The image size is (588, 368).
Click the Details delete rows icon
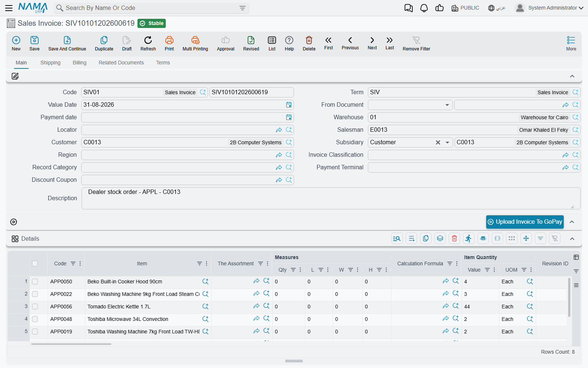tap(454, 238)
